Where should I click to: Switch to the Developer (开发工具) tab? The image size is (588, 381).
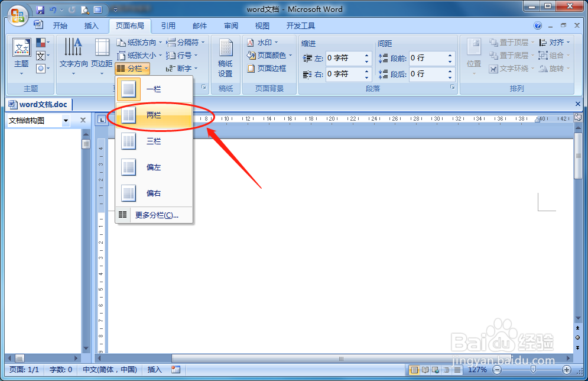click(x=300, y=26)
